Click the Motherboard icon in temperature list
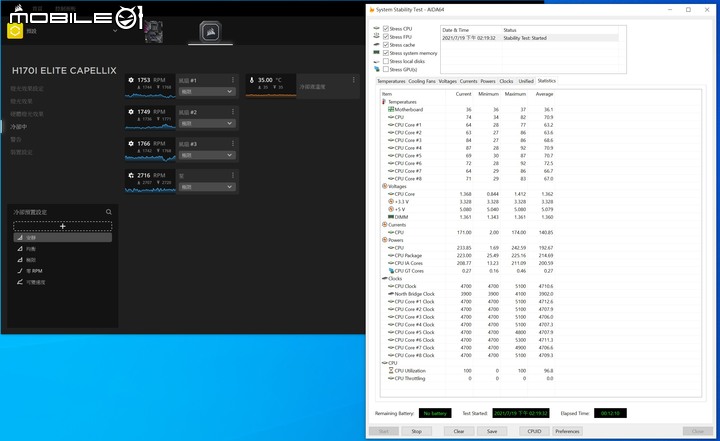 (391, 109)
